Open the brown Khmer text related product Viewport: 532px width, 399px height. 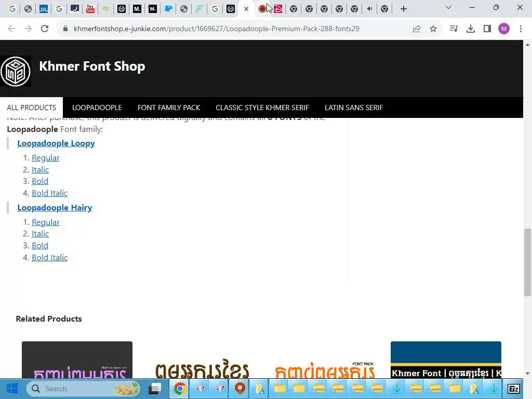tap(202, 369)
